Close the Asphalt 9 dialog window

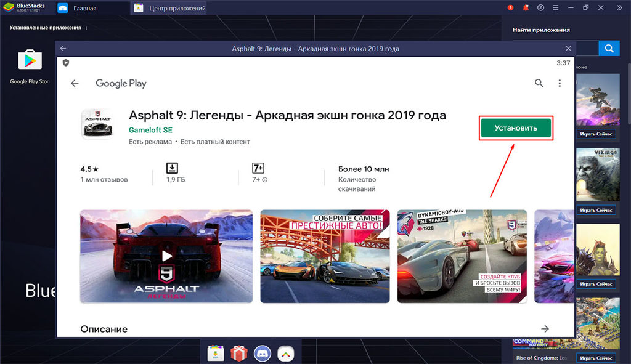568,49
